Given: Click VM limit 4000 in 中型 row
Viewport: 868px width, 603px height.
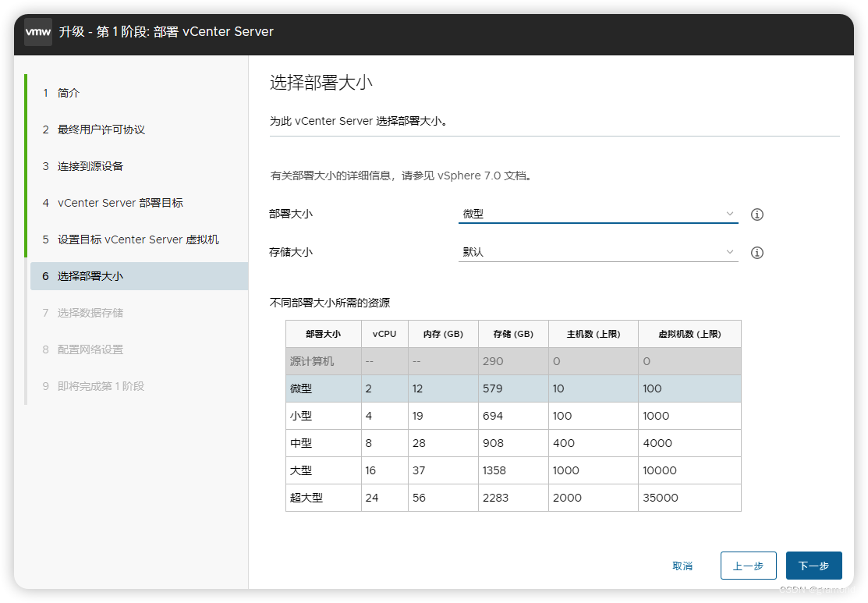Looking at the screenshot, I should pos(657,443).
